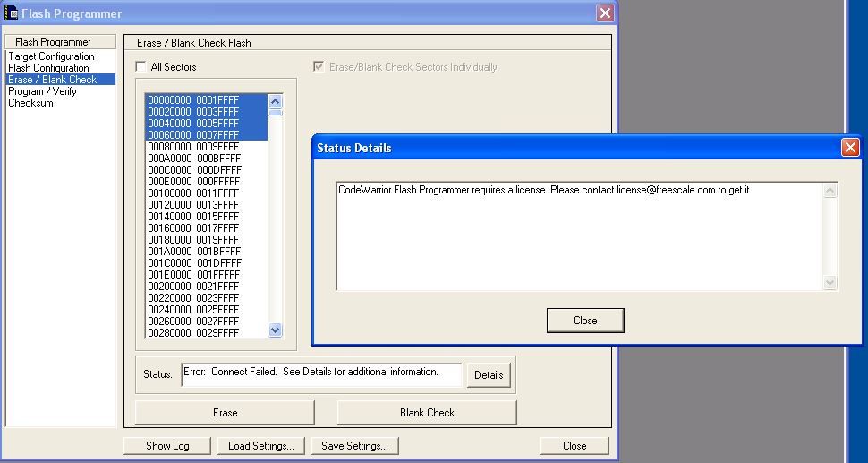The height and width of the screenshot is (463, 868).
Task: Select Erase / Blank Check in sidebar
Action: [61, 80]
